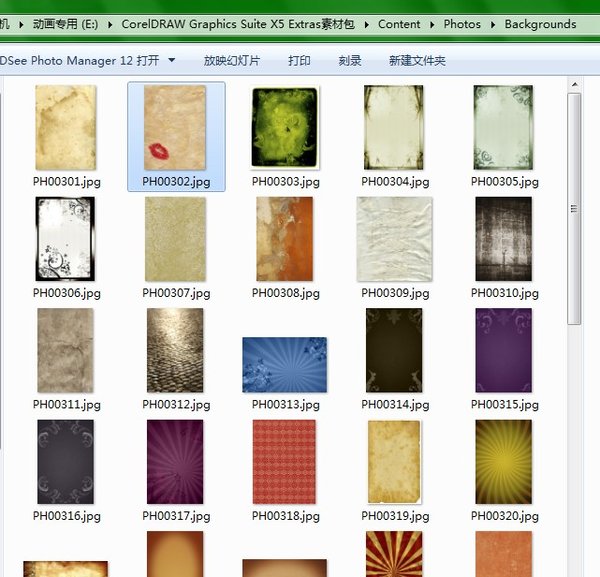The image size is (600, 577).
Task: Click the PH00304.jpg file name
Action: click(x=395, y=181)
